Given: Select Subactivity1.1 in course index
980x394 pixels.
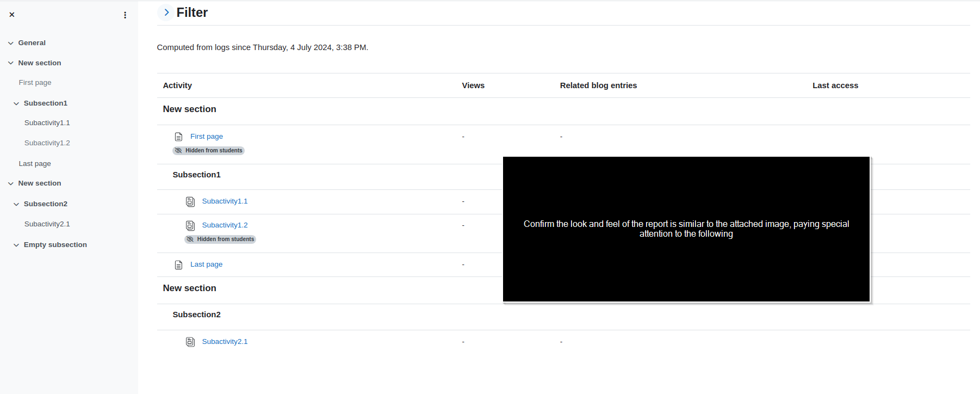Looking at the screenshot, I should tap(47, 123).
